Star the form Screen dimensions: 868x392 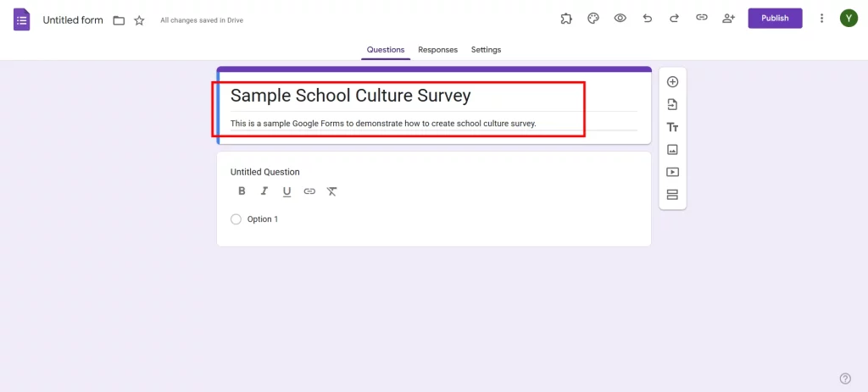pos(140,20)
